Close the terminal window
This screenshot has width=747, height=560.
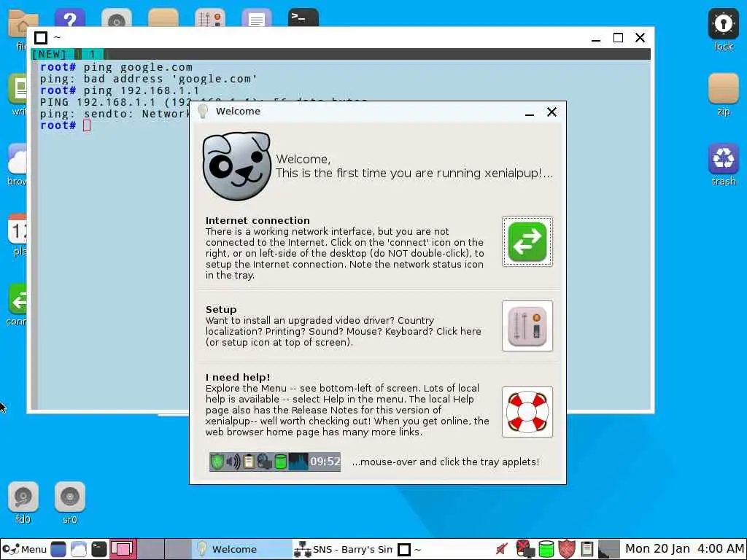click(x=640, y=38)
